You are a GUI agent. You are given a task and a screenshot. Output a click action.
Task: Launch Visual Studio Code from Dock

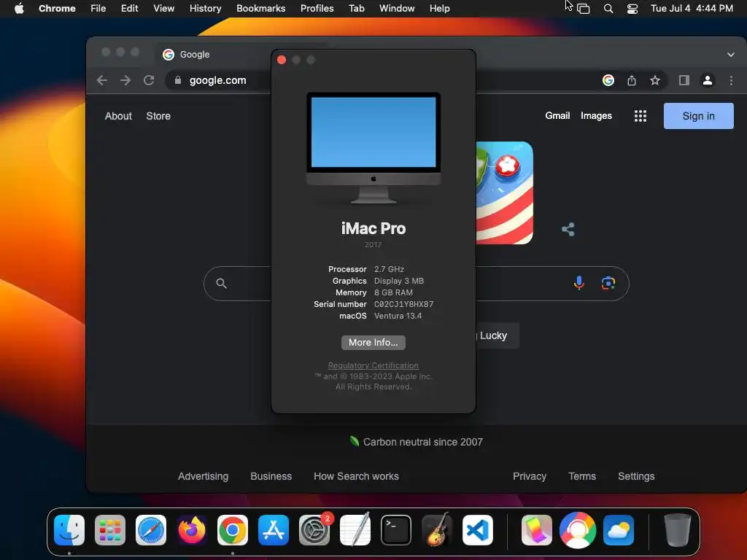(x=477, y=530)
